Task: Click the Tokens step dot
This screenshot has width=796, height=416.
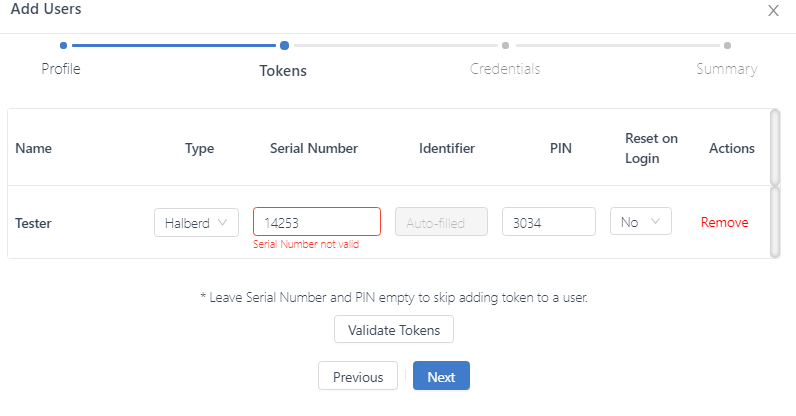Action: (x=285, y=45)
